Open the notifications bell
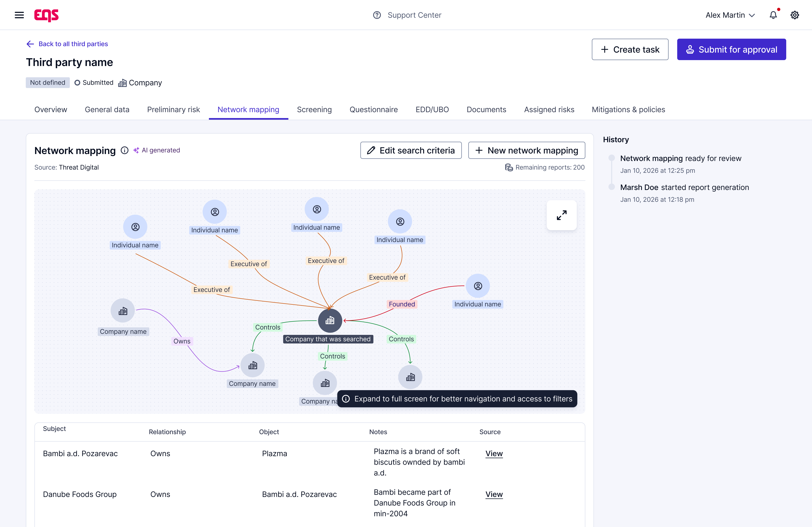 click(773, 15)
